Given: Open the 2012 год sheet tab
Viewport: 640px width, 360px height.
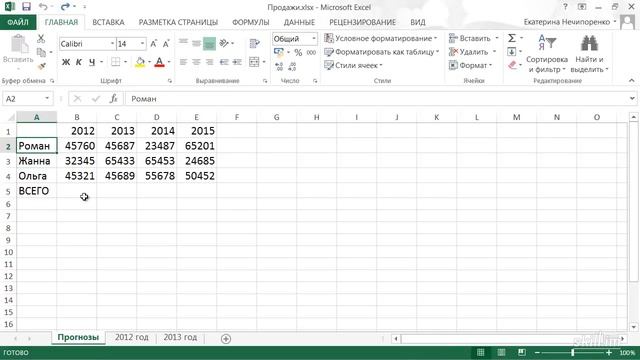Looking at the screenshot, I should pos(131,338).
